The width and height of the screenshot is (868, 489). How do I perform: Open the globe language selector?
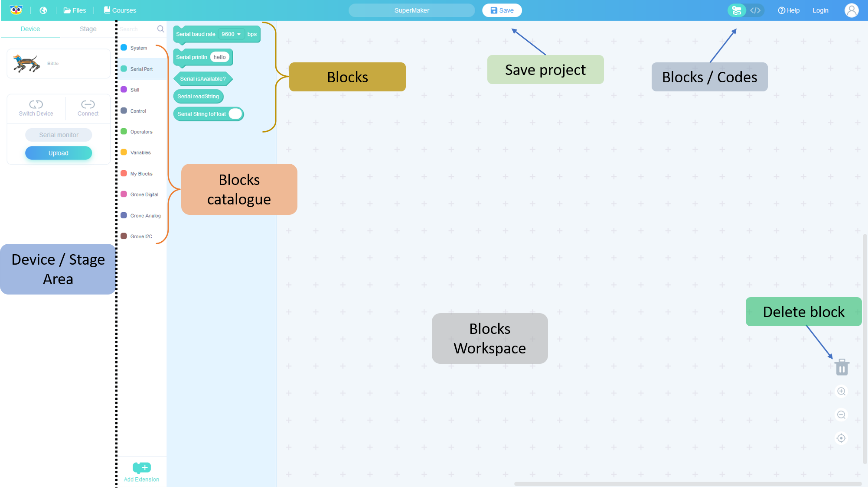(x=43, y=10)
